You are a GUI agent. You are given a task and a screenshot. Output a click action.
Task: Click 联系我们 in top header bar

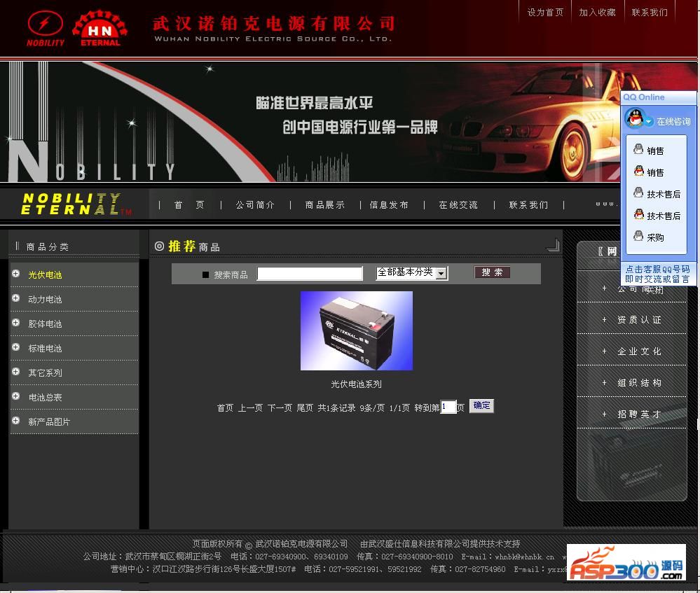(650, 13)
